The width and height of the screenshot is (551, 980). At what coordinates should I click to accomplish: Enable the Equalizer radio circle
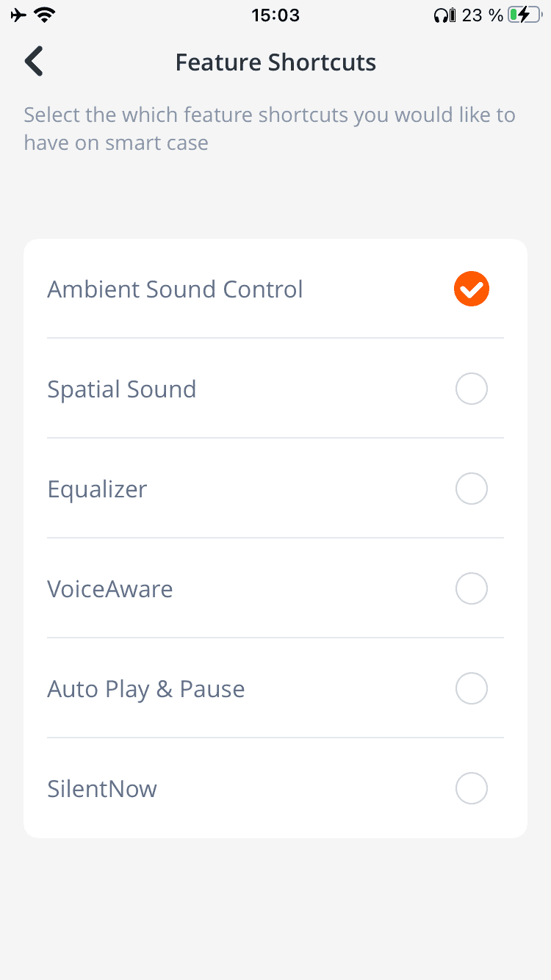click(x=471, y=489)
